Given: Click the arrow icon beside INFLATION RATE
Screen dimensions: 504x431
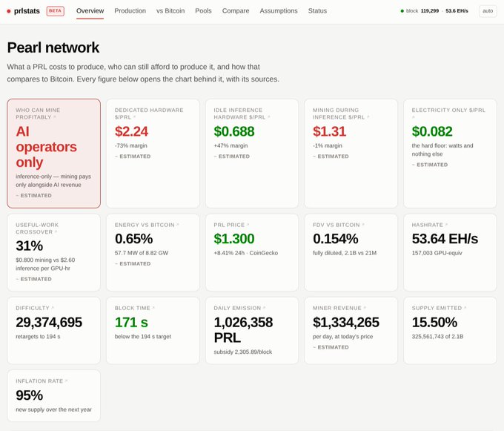Looking at the screenshot, I should click(66, 381).
